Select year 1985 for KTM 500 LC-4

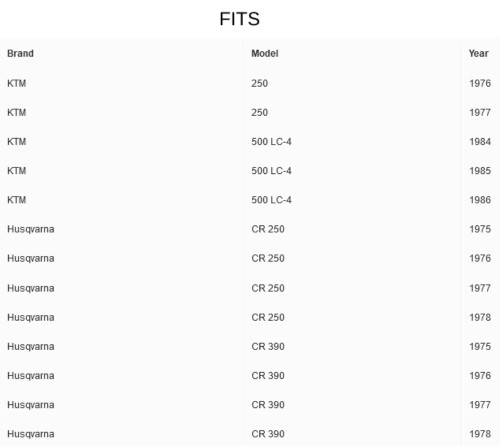click(x=480, y=171)
